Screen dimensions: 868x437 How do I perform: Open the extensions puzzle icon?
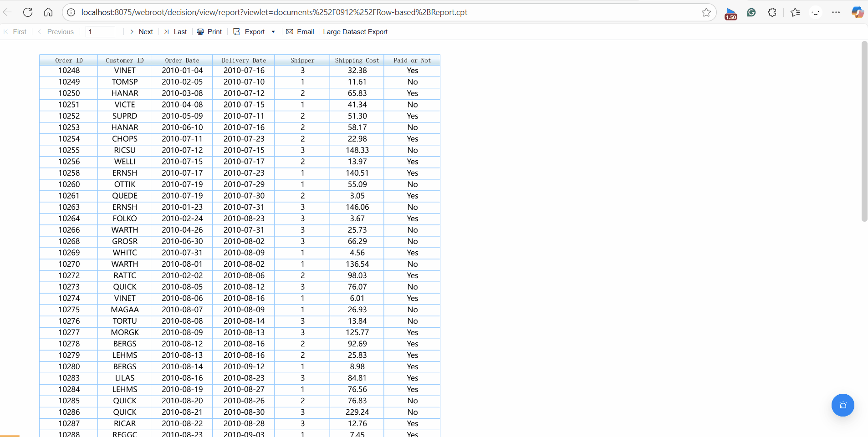[772, 12]
